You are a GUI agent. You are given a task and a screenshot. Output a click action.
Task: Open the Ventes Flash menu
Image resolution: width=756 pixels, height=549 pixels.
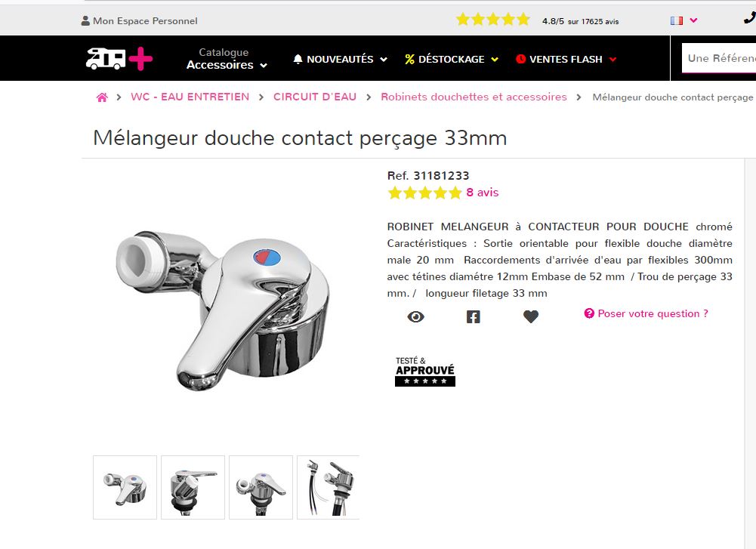pyautogui.click(x=566, y=60)
